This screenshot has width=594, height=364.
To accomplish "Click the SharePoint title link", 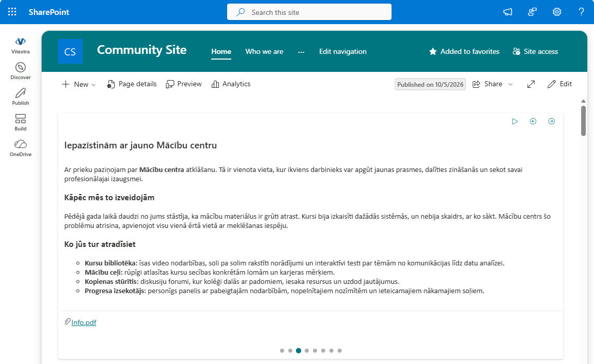I will 49,12.
